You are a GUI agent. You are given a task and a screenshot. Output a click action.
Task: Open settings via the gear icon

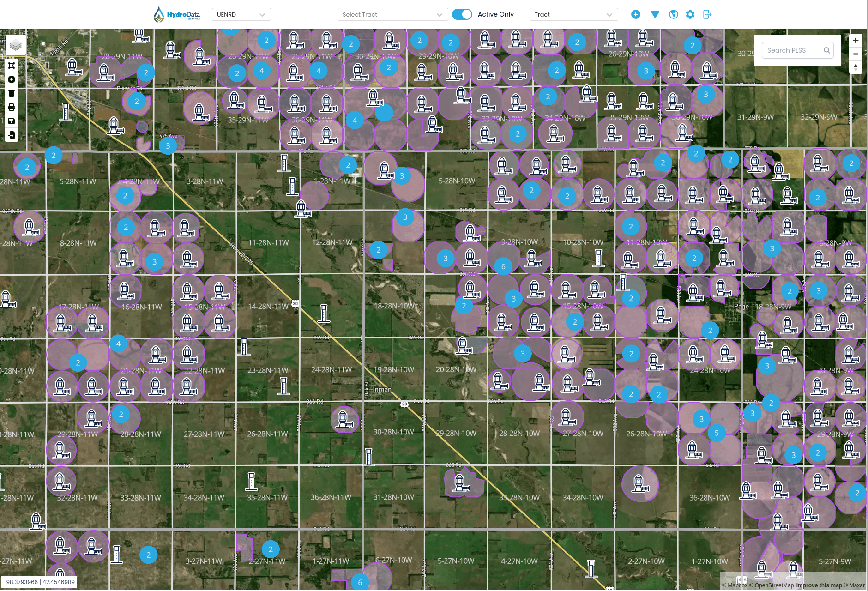pos(690,14)
